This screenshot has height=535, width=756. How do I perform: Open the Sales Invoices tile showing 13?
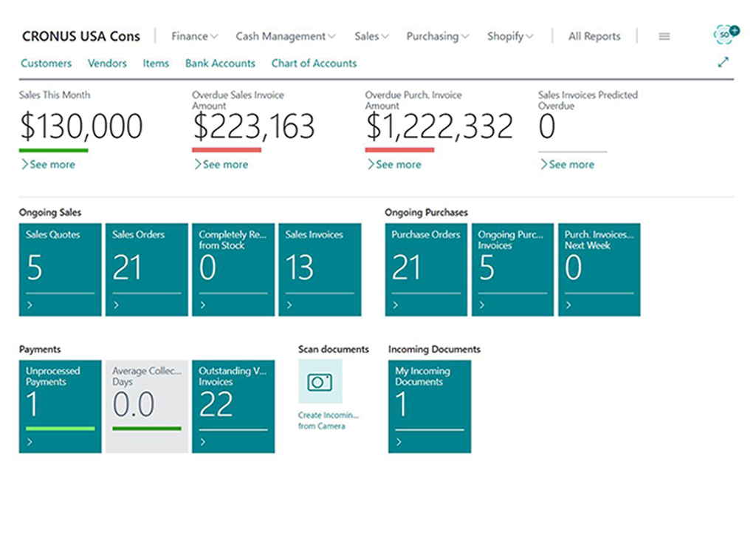320,270
